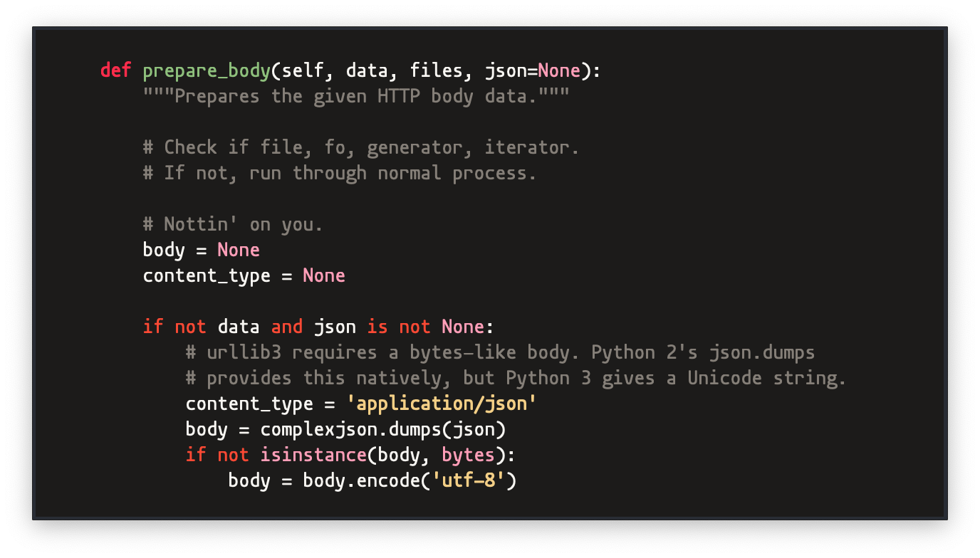Click the self parameter in the signature
The width and height of the screenshot is (980, 558).
[303, 70]
